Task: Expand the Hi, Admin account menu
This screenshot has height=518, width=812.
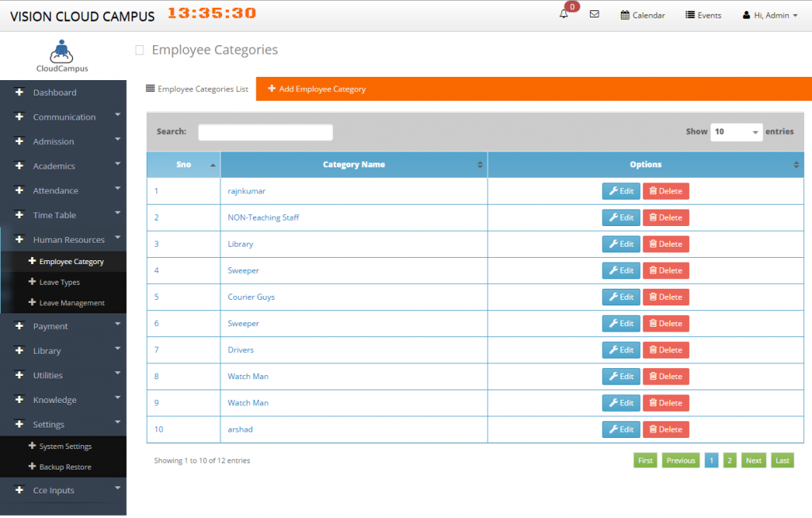Action: [768, 14]
